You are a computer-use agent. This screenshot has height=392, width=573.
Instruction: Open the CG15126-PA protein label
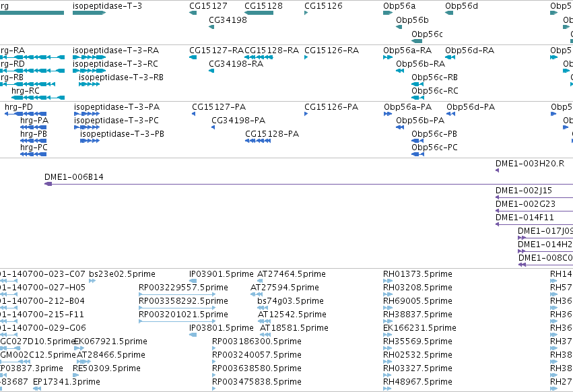[331, 107]
